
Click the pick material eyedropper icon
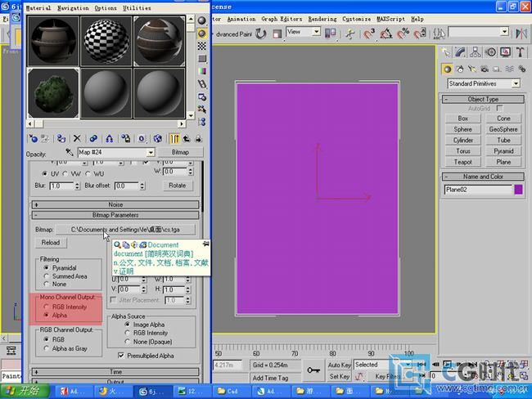pyautogui.click(x=70, y=152)
